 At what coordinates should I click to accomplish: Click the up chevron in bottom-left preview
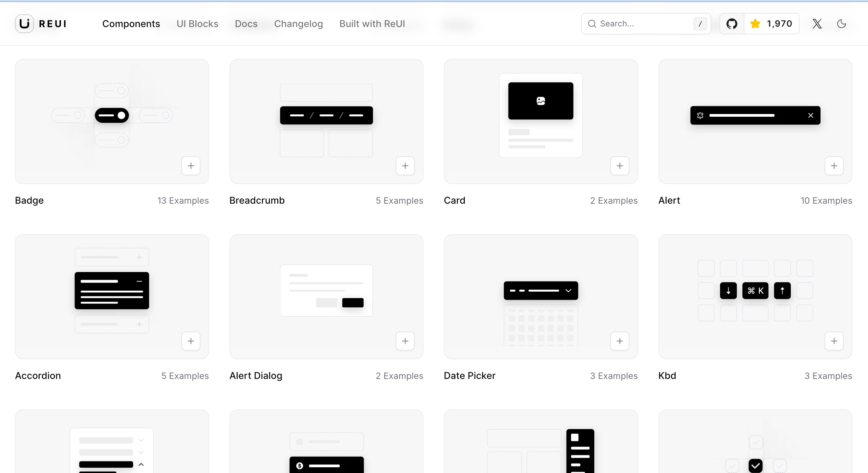141,465
